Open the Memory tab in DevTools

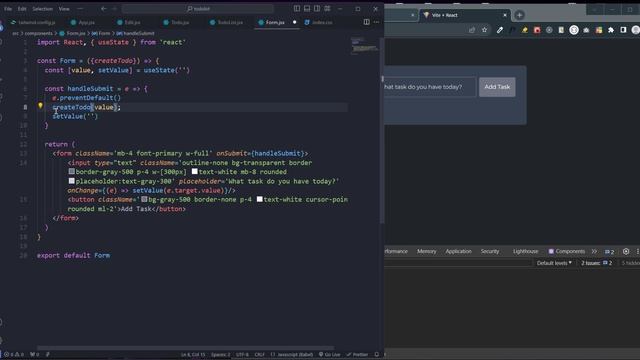[x=427, y=251]
